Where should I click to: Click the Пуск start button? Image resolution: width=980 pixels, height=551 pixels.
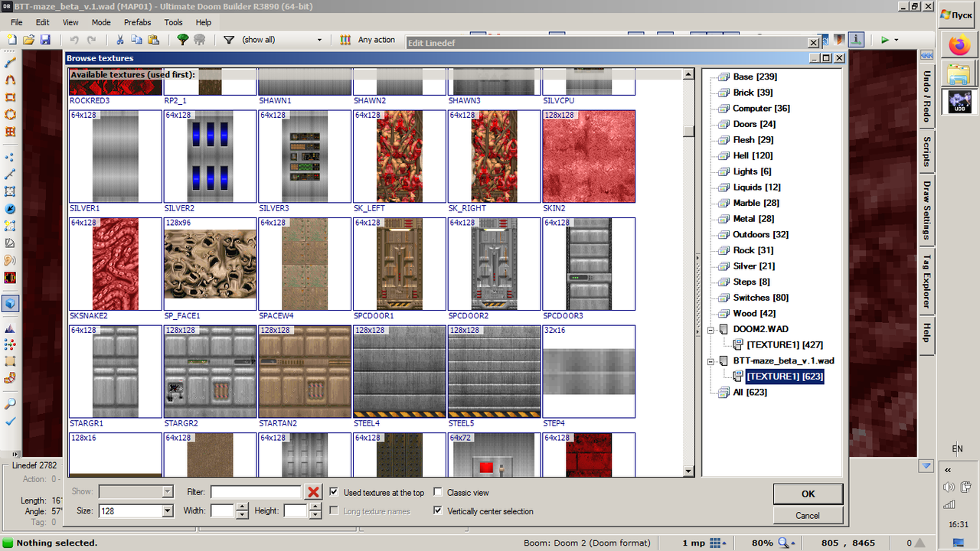coord(956,15)
